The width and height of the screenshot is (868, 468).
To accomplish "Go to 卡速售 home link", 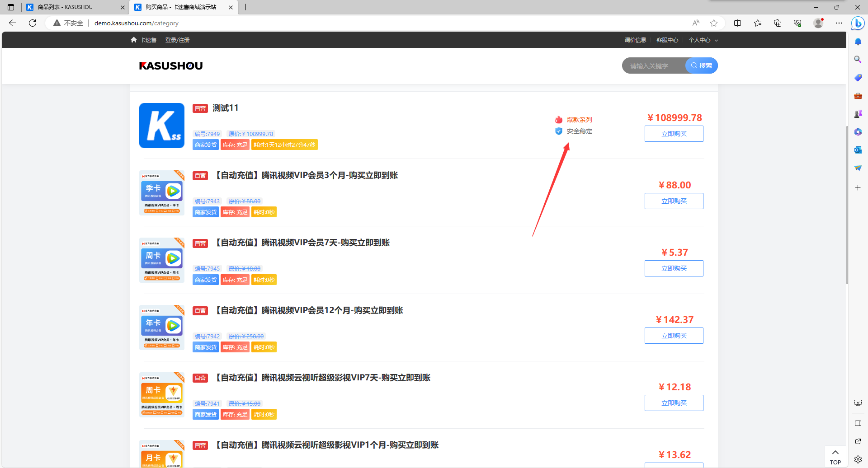I will [x=143, y=40].
